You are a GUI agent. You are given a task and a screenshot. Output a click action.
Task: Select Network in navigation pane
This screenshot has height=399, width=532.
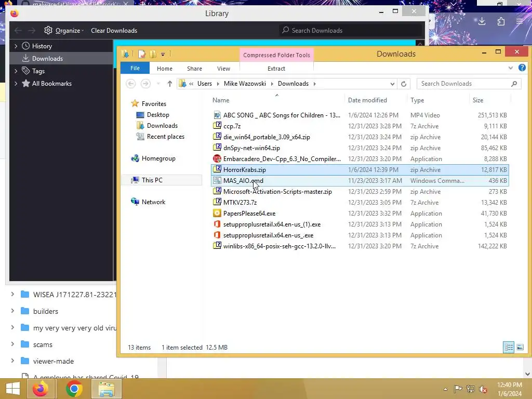153,202
